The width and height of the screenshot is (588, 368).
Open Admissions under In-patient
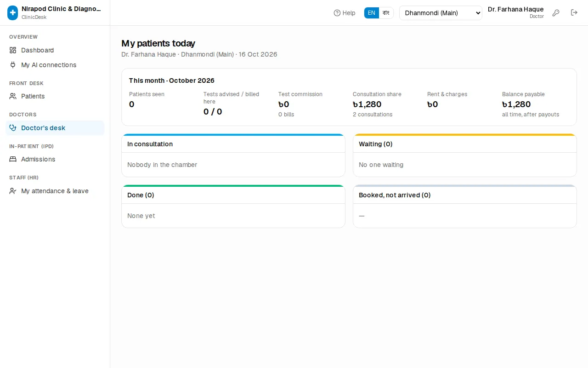(55, 159)
